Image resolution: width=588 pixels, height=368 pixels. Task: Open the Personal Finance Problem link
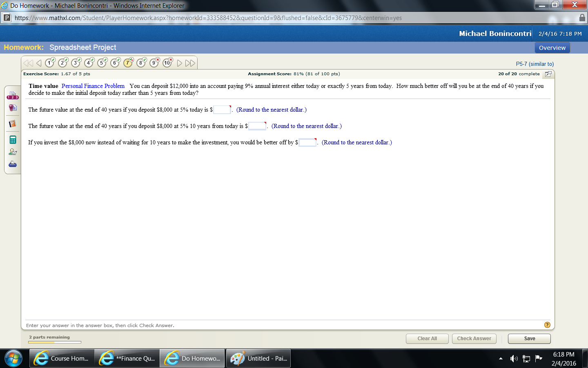[93, 86]
